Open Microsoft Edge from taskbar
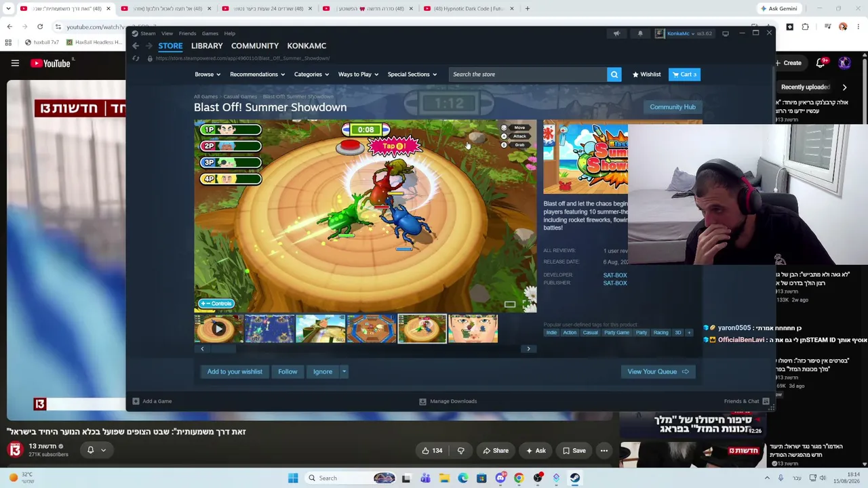 [463, 479]
